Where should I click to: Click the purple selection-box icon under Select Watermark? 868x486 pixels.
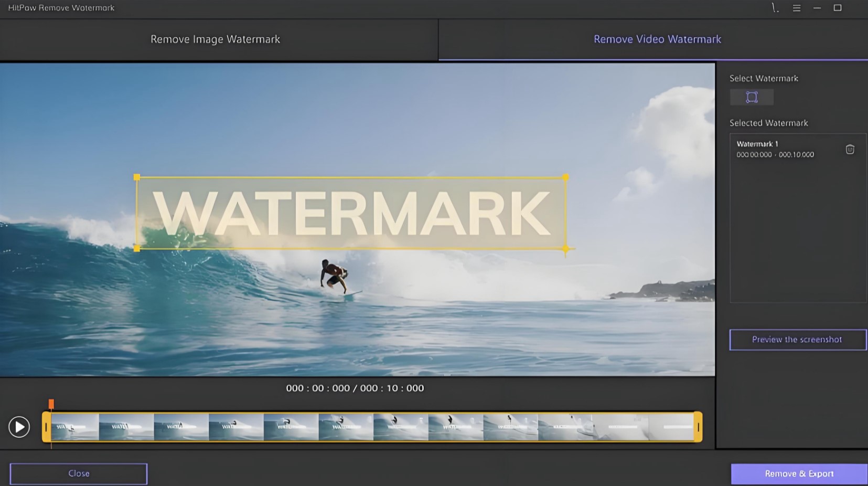(752, 97)
